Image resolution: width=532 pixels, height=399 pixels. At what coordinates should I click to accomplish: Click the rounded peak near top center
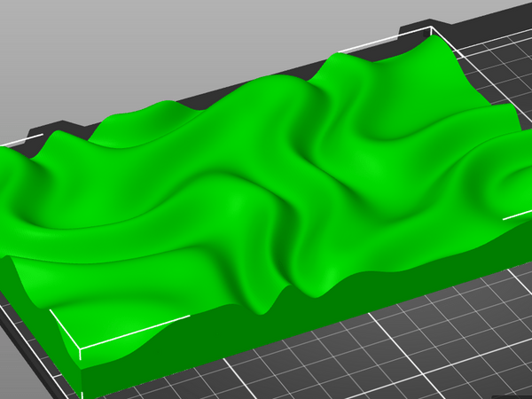coord(337,64)
